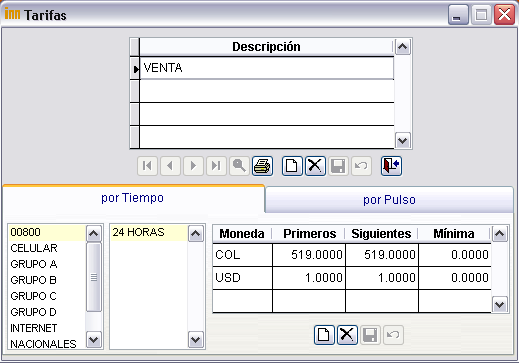Edit COL Siguientes value 519.0000
This screenshot has height=363, width=519.
pos(382,255)
